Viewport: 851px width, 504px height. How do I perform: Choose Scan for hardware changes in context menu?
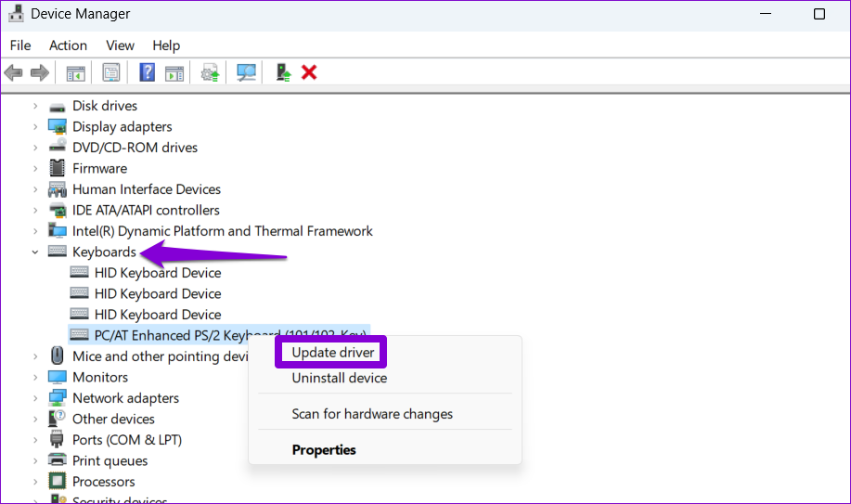pyautogui.click(x=372, y=414)
